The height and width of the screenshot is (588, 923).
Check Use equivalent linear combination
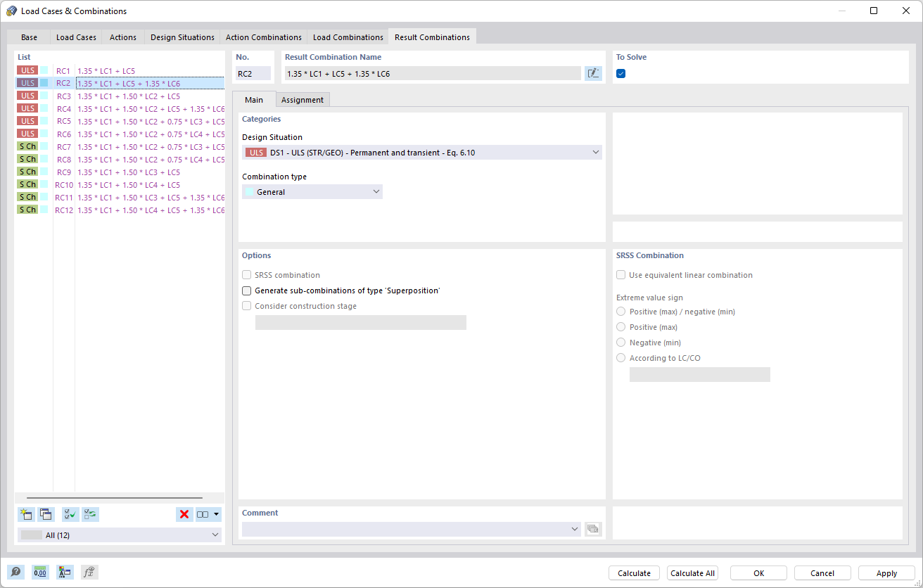tap(620, 275)
